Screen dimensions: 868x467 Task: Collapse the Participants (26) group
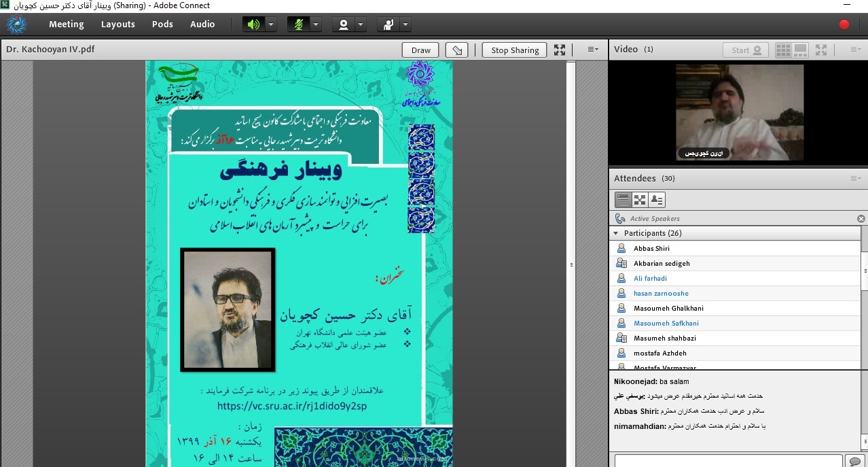[x=616, y=233]
